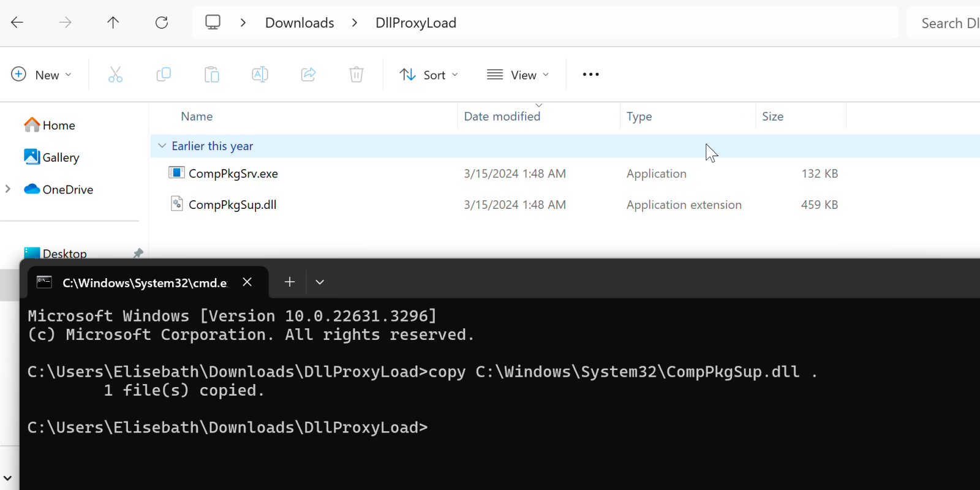Open the New item dropdown

coord(42,75)
